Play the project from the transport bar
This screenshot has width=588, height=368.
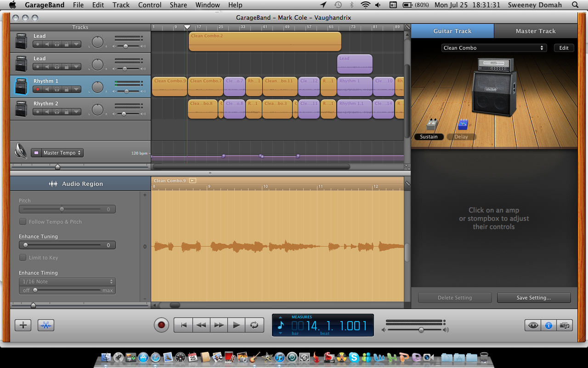[x=237, y=325]
